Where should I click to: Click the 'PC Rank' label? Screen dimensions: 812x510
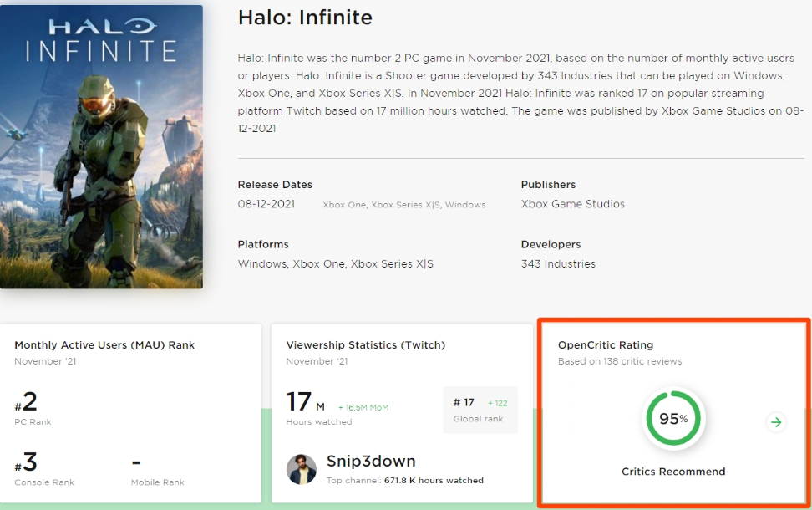tap(33, 422)
